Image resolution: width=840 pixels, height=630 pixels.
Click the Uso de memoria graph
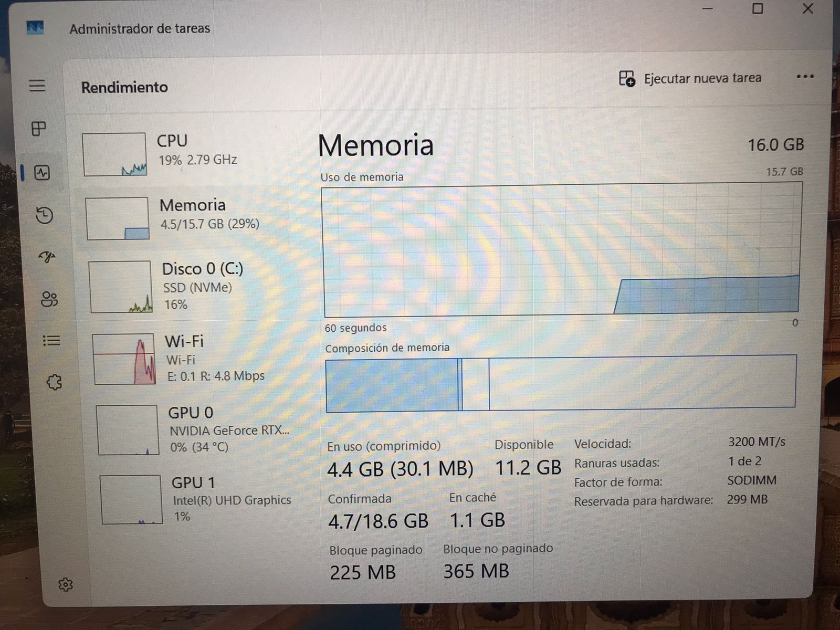pos(562,249)
